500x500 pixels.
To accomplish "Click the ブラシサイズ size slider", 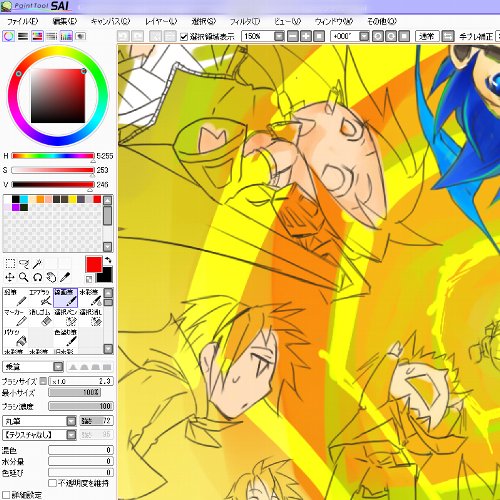I will click(x=81, y=381).
